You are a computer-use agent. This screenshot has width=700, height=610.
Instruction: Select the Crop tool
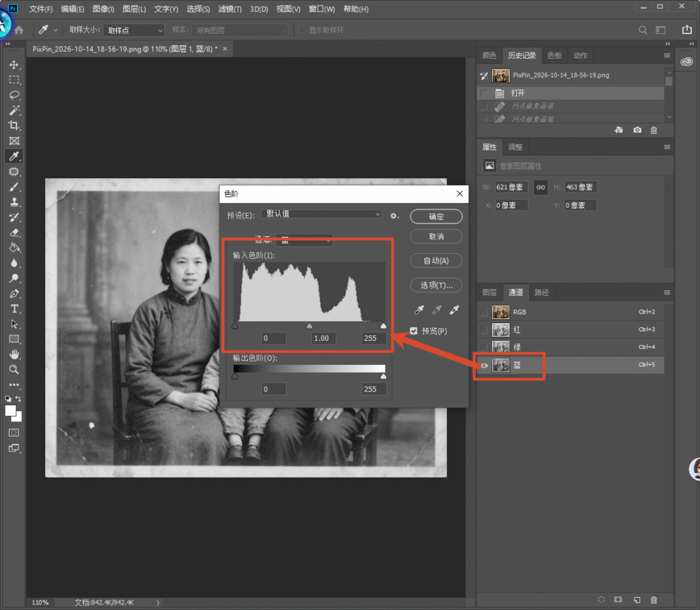pyautogui.click(x=14, y=126)
